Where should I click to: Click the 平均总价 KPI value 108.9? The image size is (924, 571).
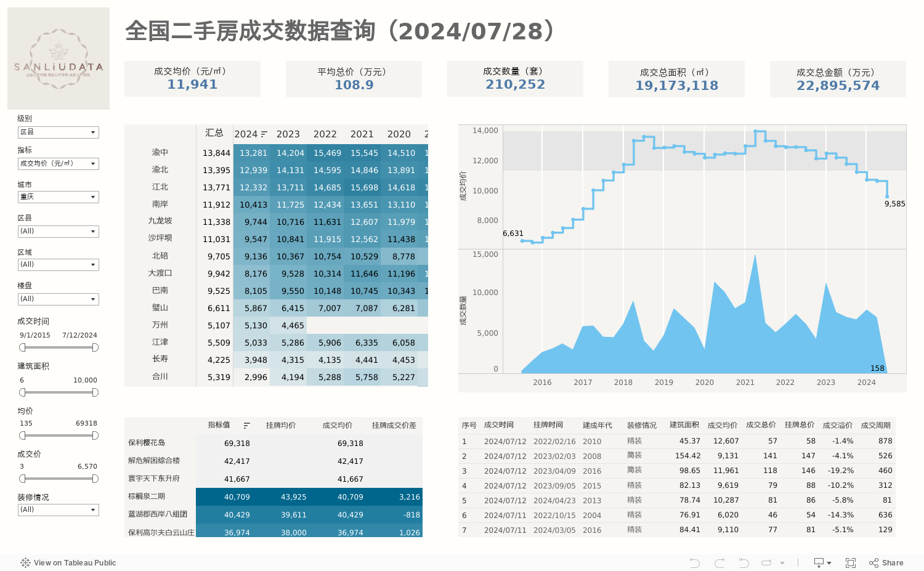pyautogui.click(x=354, y=85)
